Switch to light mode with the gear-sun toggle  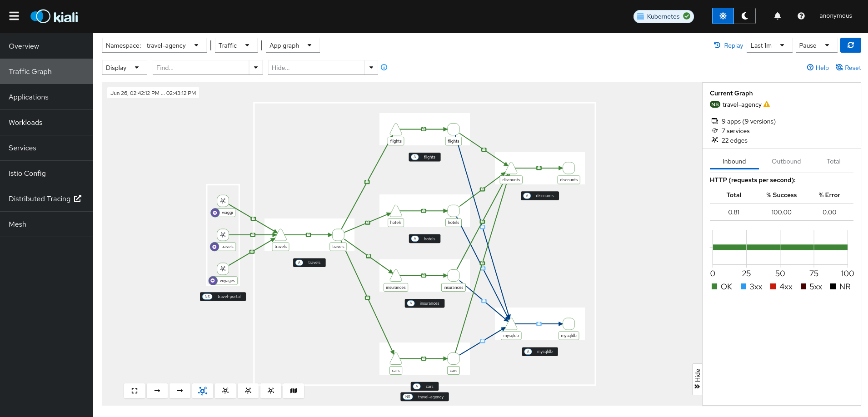coord(723,15)
